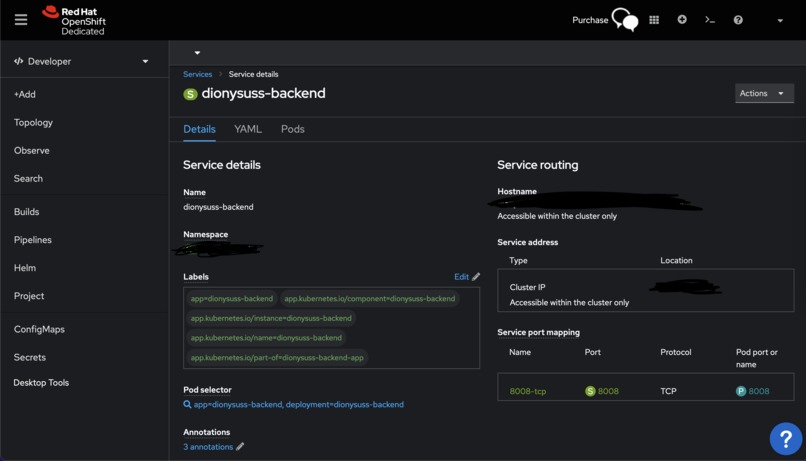Click the app=dionysuss-backend label chip

[x=232, y=299]
